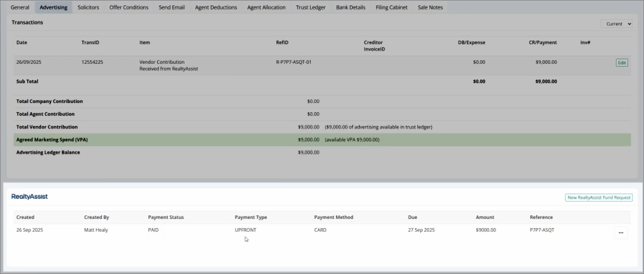644x274 pixels.
Task: Click the RealtyAssist logo
Action: pyautogui.click(x=30, y=197)
